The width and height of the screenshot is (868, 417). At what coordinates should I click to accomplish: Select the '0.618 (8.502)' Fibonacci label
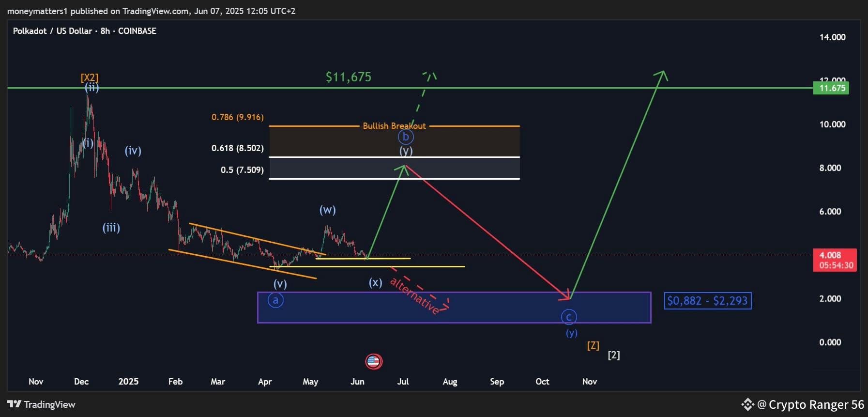[x=238, y=148]
